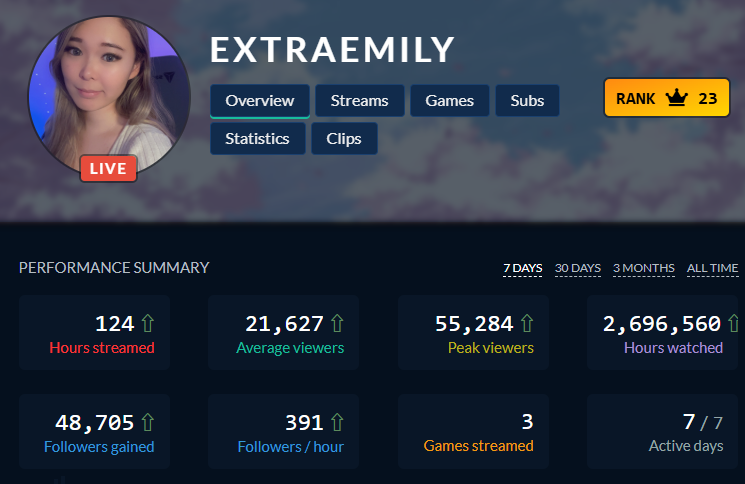This screenshot has height=484, width=745.
Task: Click the Hours streamed up arrow
Action: pyautogui.click(x=148, y=323)
